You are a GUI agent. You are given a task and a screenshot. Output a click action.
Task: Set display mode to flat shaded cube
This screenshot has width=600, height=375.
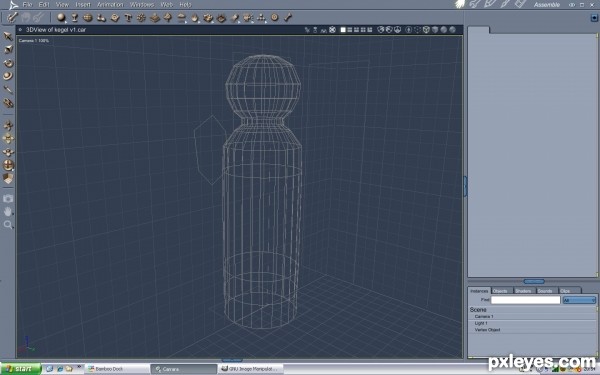coord(435,29)
